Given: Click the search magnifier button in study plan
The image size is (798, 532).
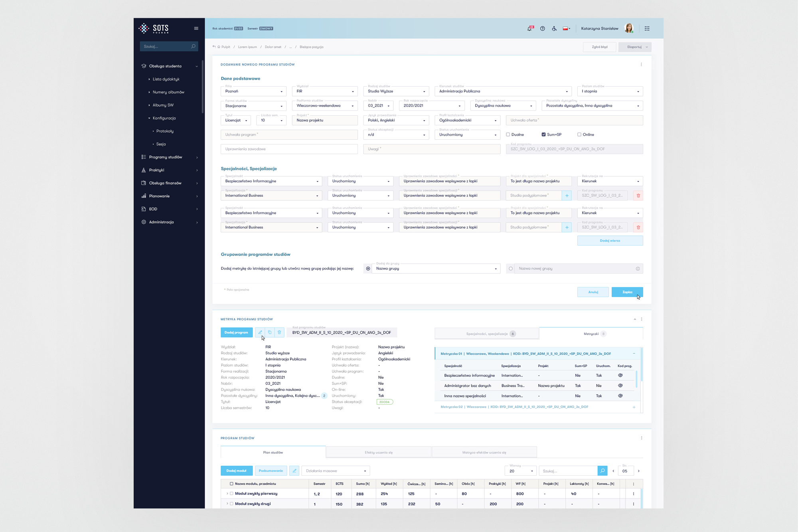Looking at the screenshot, I should tap(602, 471).
